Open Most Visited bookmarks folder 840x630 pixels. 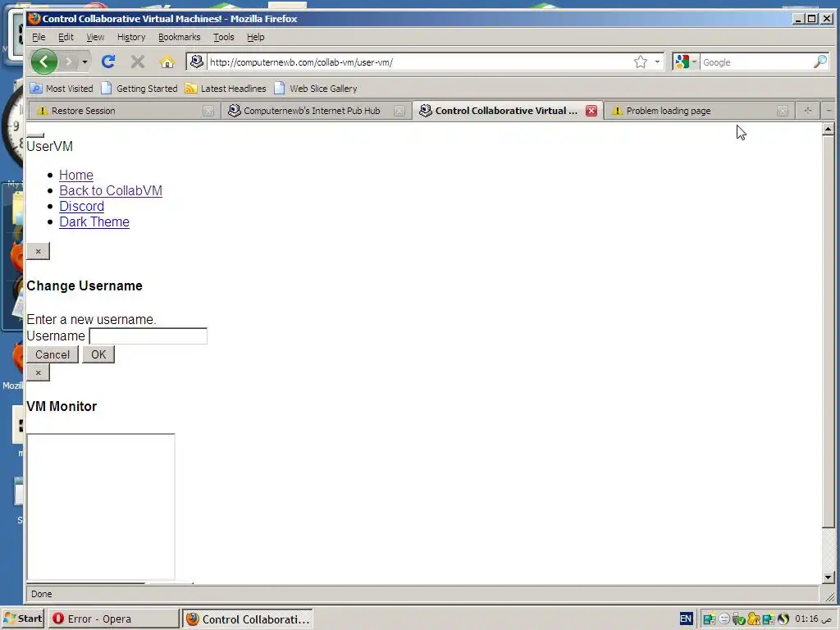61,89
